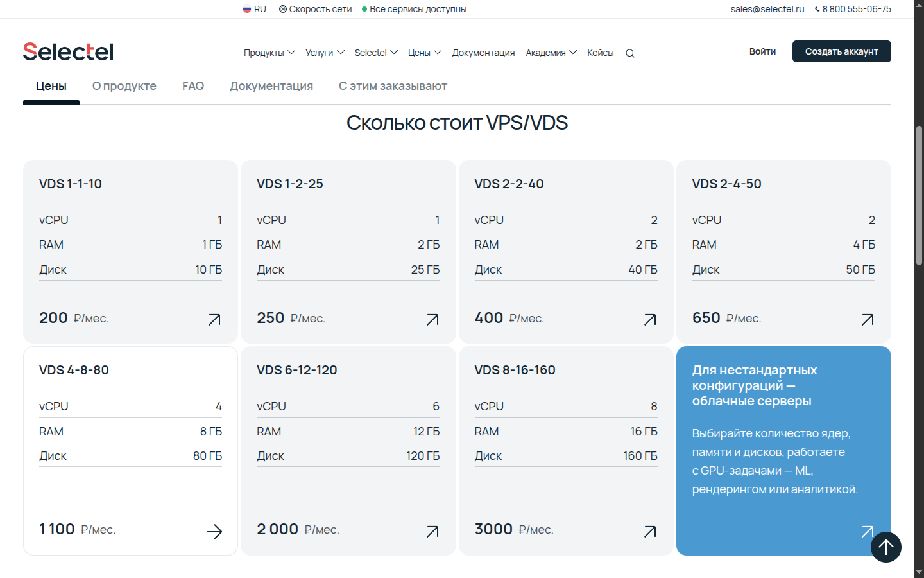
Task: Open the VDS 2-2-40 card title
Action: point(509,184)
